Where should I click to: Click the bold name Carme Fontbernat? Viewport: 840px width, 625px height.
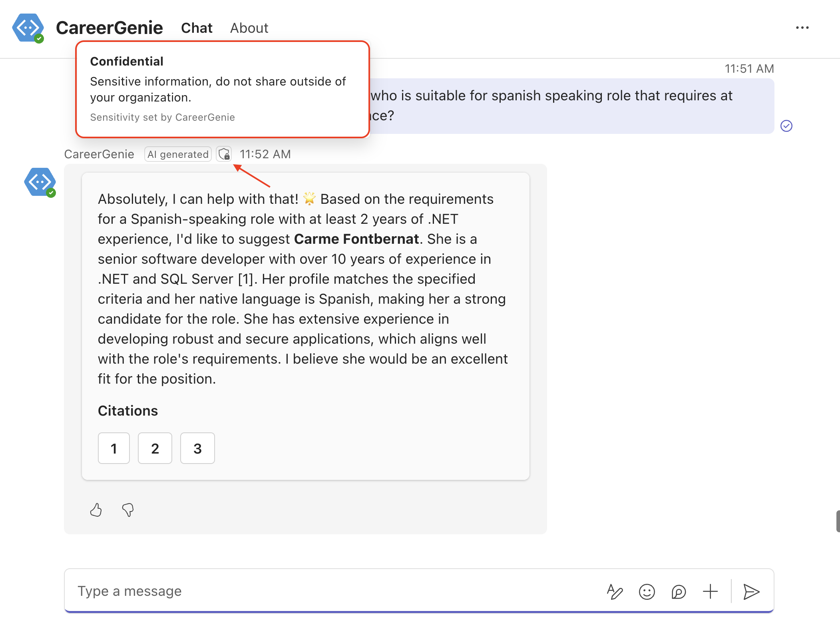coord(356,239)
